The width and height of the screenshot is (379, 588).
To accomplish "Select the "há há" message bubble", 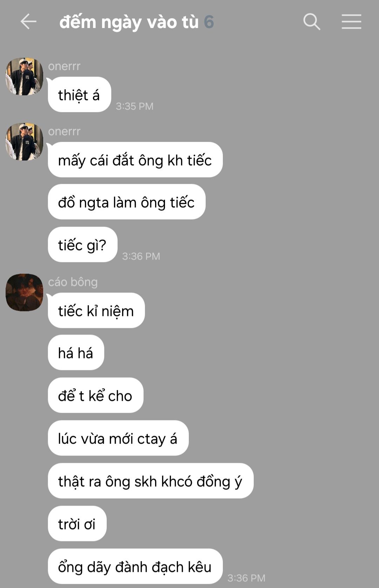I will (76, 353).
